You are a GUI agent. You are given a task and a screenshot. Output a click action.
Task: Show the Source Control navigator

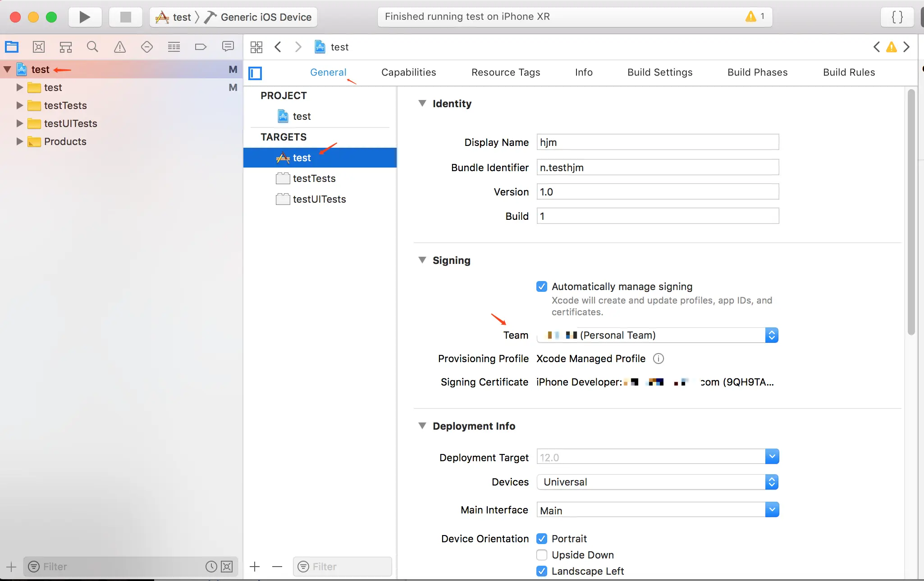(x=39, y=47)
